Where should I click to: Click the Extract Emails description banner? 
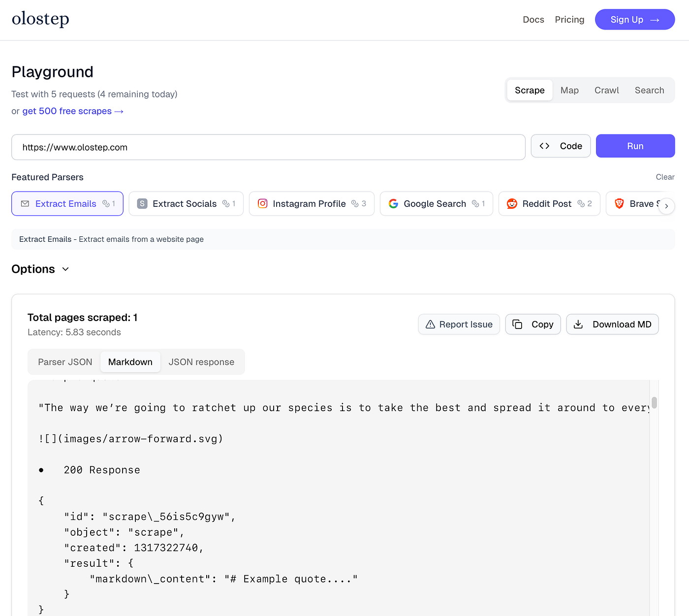pyautogui.click(x=343, y=239)
